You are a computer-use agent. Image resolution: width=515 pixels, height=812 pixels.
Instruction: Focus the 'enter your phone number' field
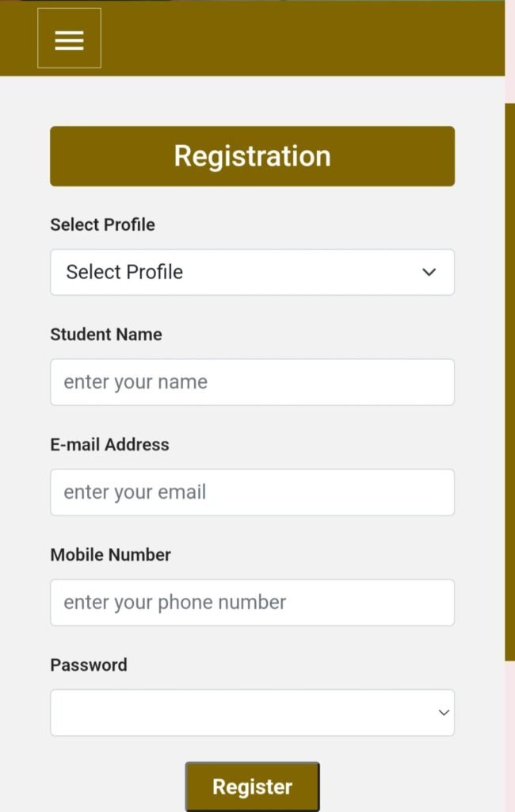[x=252, y=603]
